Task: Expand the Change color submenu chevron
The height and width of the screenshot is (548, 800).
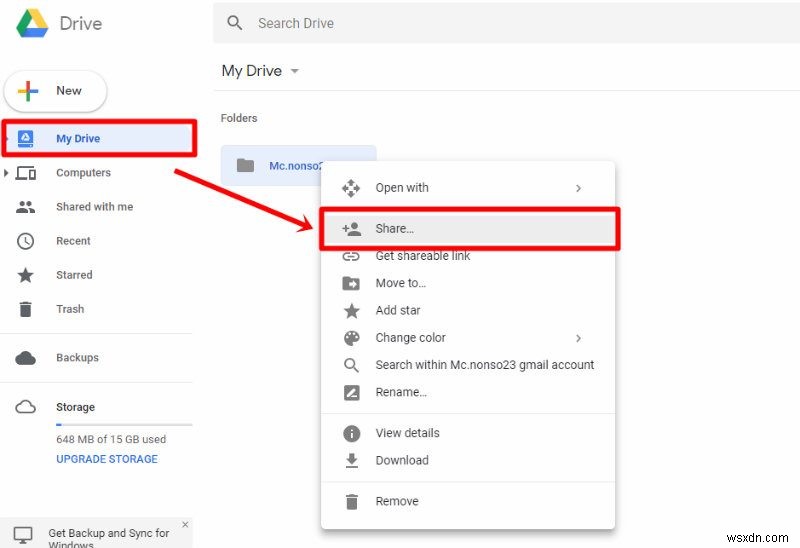Action: click(578, 338)
